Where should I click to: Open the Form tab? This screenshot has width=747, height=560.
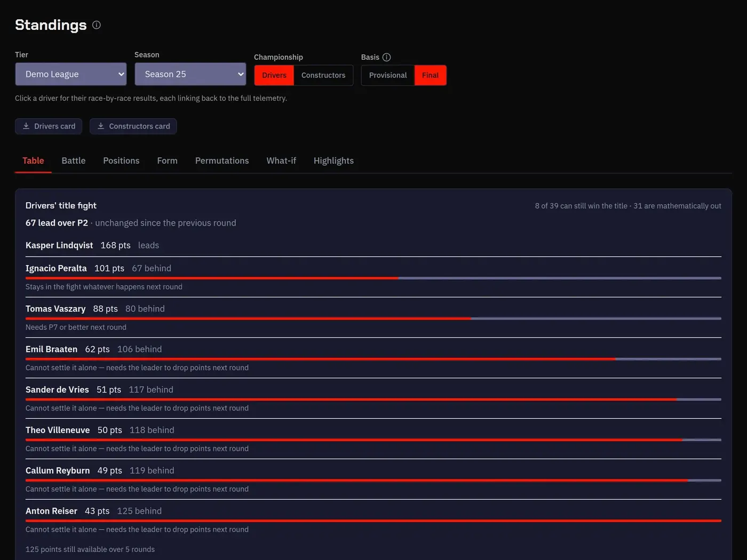click(168, 161)
